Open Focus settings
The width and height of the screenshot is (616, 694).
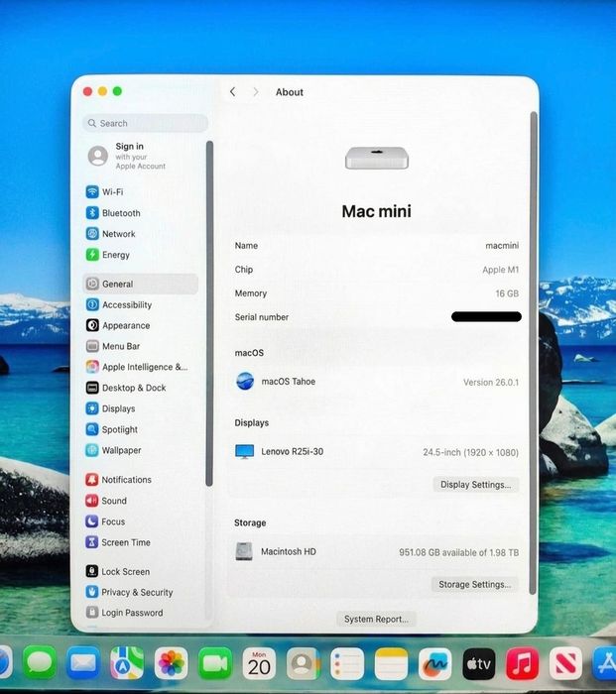pos(105,521)
